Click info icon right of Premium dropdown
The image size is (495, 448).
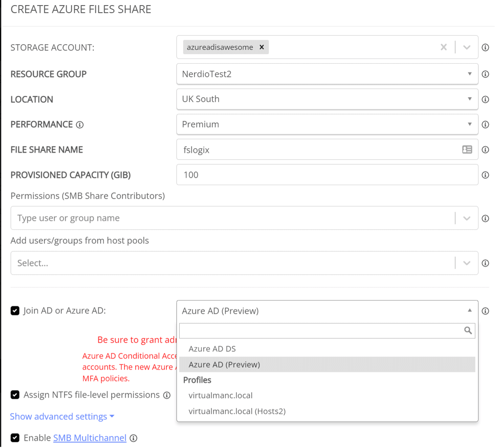[485, 125]
